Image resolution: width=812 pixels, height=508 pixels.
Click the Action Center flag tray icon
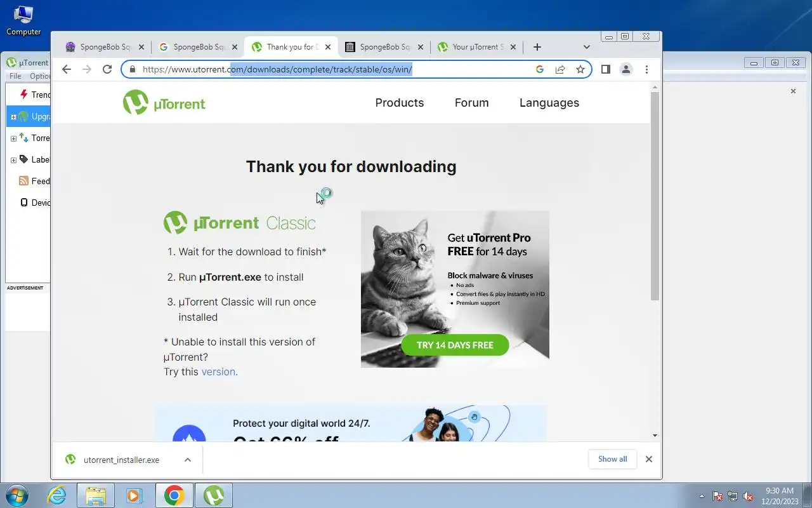(x=717, y=496)
